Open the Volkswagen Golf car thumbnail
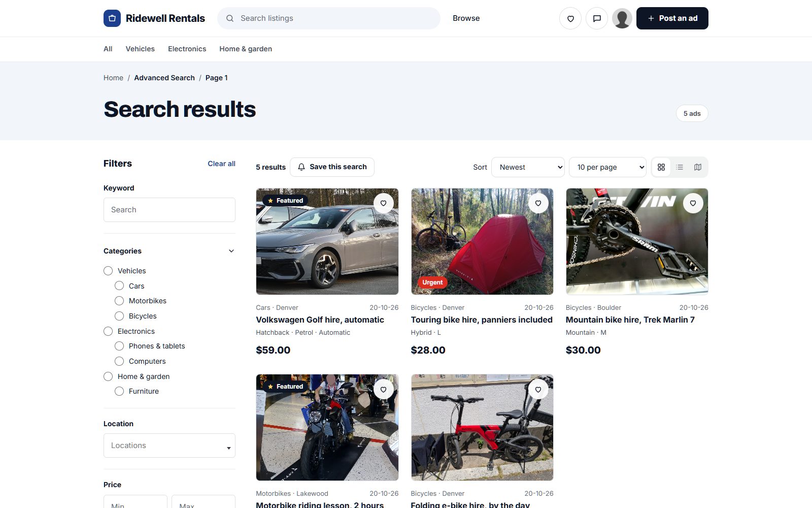This screenshot has width=812, height=508. point(327,242)
